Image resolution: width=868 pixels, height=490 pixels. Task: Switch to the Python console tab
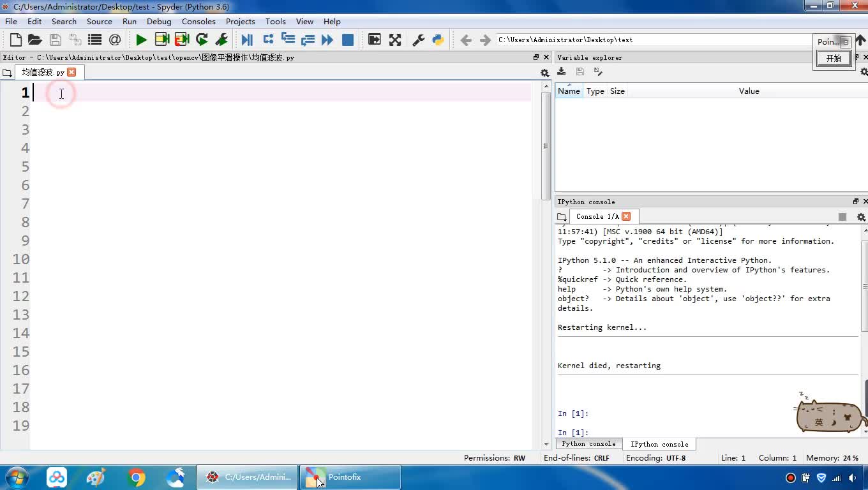pyautogui.click(x=588, y=444)
